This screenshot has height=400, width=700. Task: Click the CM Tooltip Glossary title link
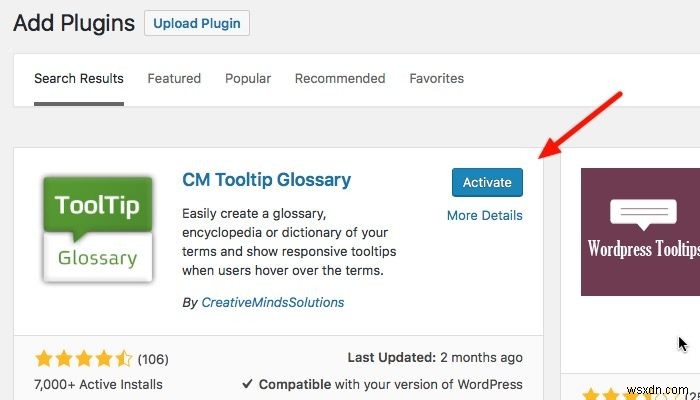click(267, 181)
